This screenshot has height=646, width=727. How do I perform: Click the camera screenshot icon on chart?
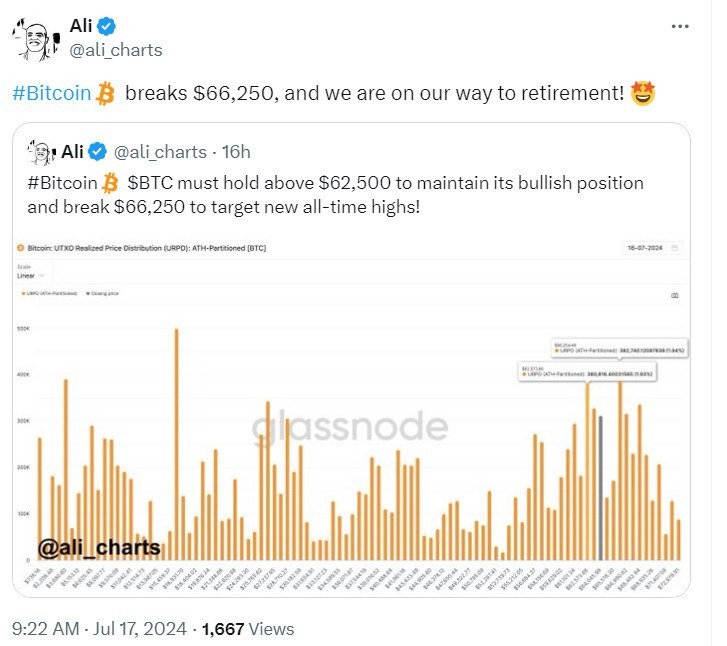pyautogui.click(x=675, y=296)
